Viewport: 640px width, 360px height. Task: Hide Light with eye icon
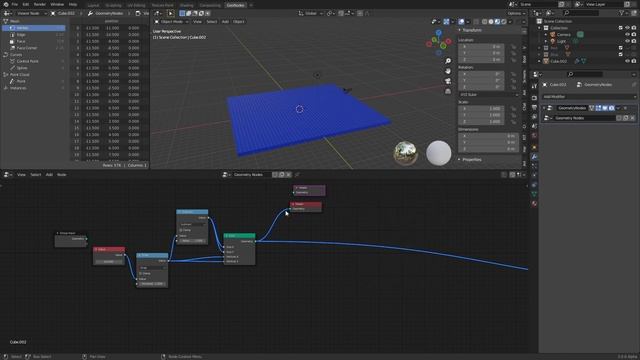tap(627, 41)
